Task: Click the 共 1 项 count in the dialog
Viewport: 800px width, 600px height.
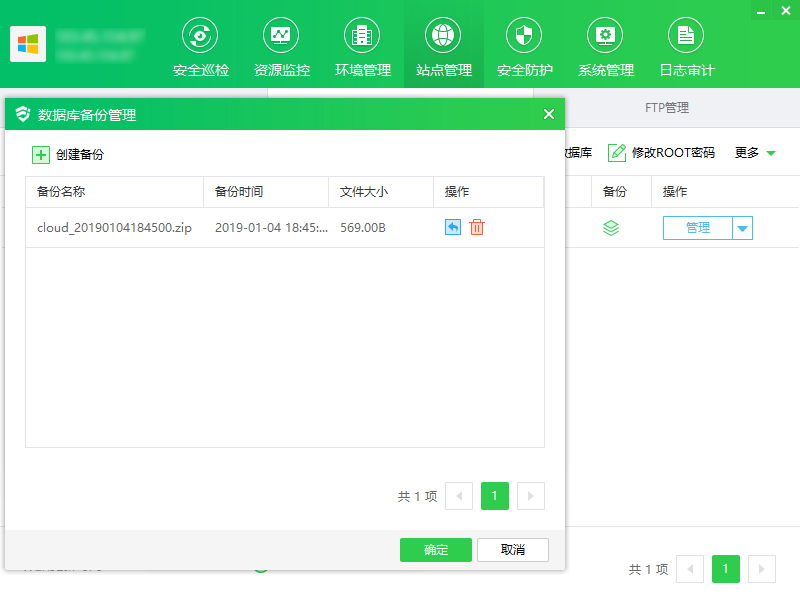Action: (417, 496)
